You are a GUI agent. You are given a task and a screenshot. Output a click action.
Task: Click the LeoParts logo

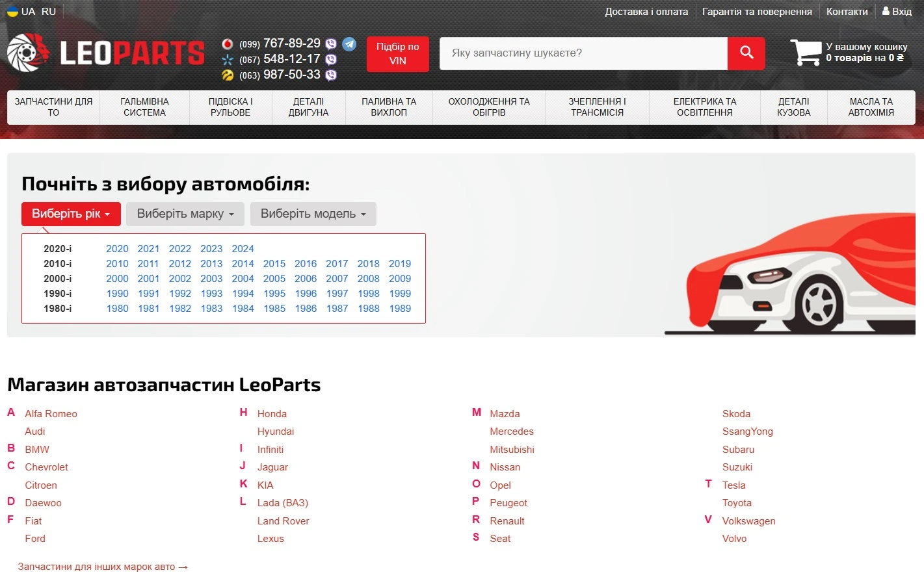pos(106,53)
